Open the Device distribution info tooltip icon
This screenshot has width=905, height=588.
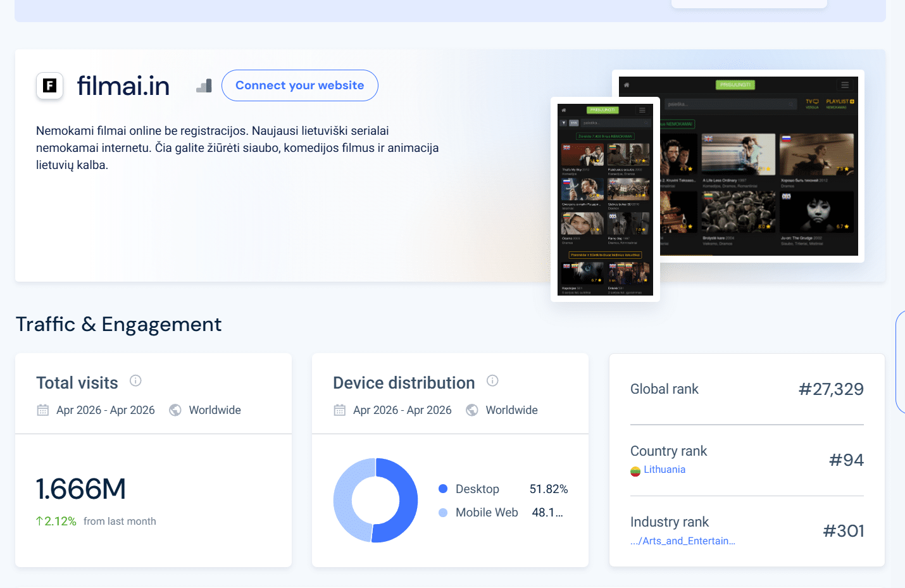click(x=492, y=380)
